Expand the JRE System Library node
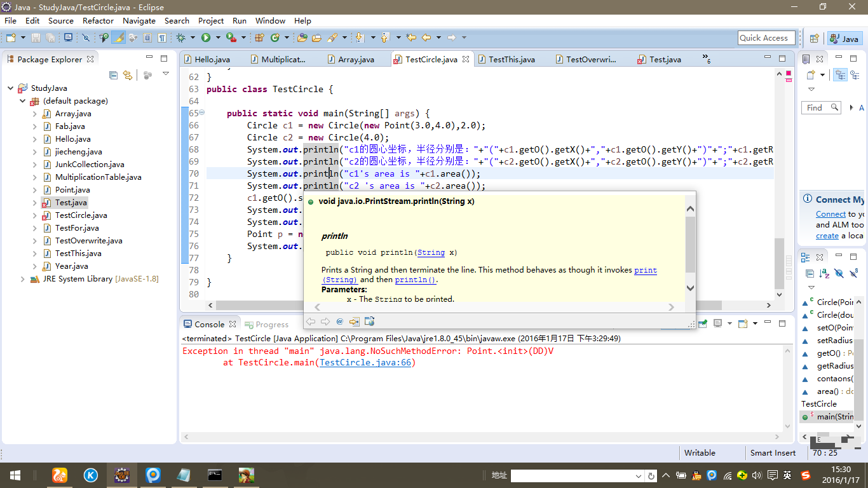 coord(23,279)
